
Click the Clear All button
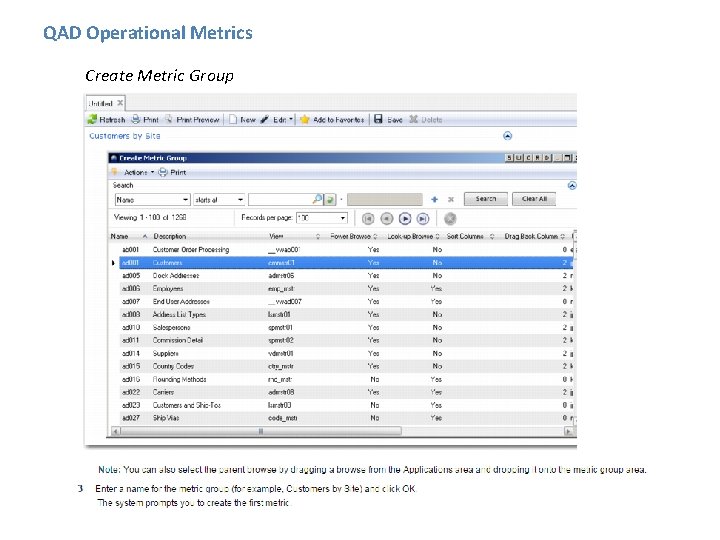pyautogui.click(x=534, y=199)
